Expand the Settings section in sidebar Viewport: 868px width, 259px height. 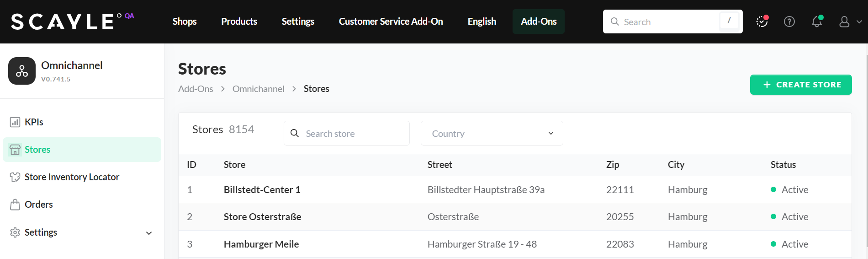(x=148, y=233)
